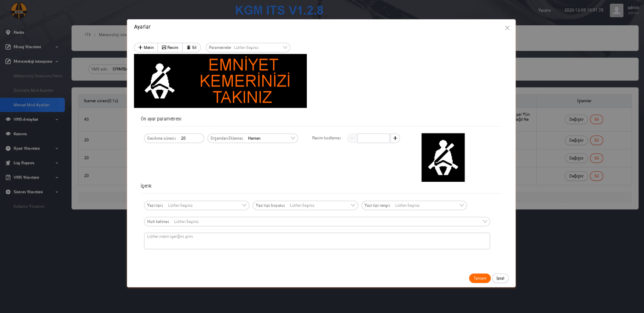Cancel the dialog with İptal button
The height and width of the screenshot is (313, 644).
click(500, 278)
